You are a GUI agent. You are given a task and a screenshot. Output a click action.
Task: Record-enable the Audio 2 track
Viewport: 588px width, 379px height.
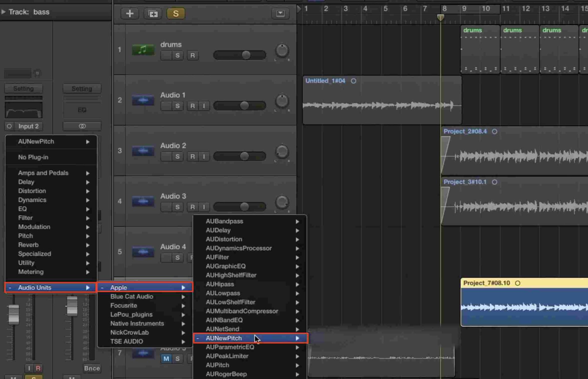[x=193, y=156]
